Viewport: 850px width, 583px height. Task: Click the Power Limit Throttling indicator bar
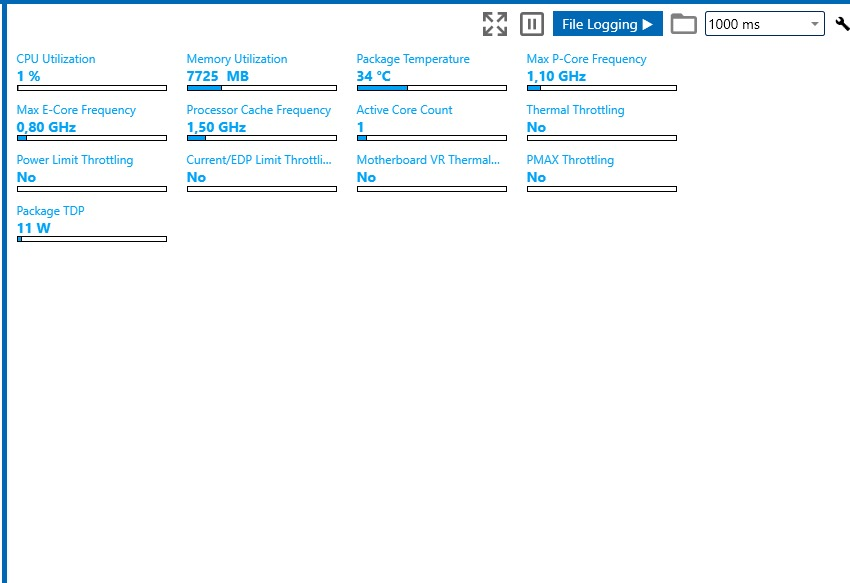pyautogui.click(x=92, y=189)
